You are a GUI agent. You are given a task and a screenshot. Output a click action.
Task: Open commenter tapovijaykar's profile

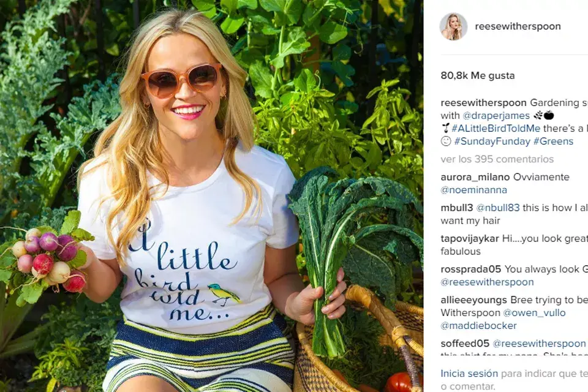coord(470,239)
